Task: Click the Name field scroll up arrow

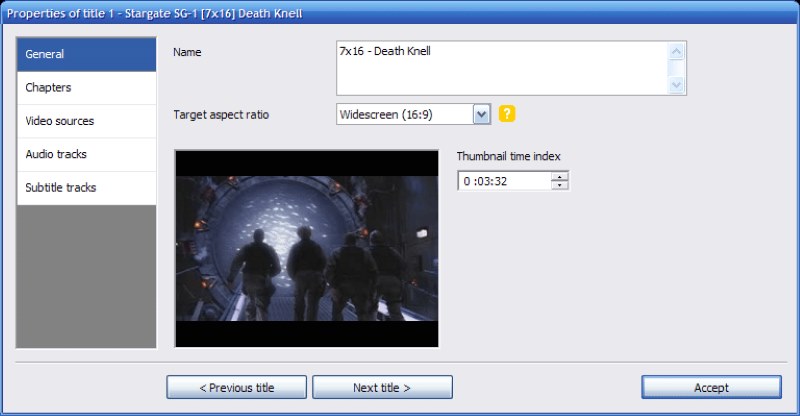Action: pos(676,52)
